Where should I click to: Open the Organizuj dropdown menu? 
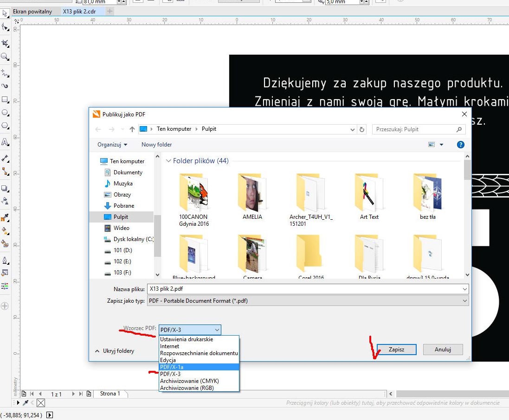[x=112, y=145]
